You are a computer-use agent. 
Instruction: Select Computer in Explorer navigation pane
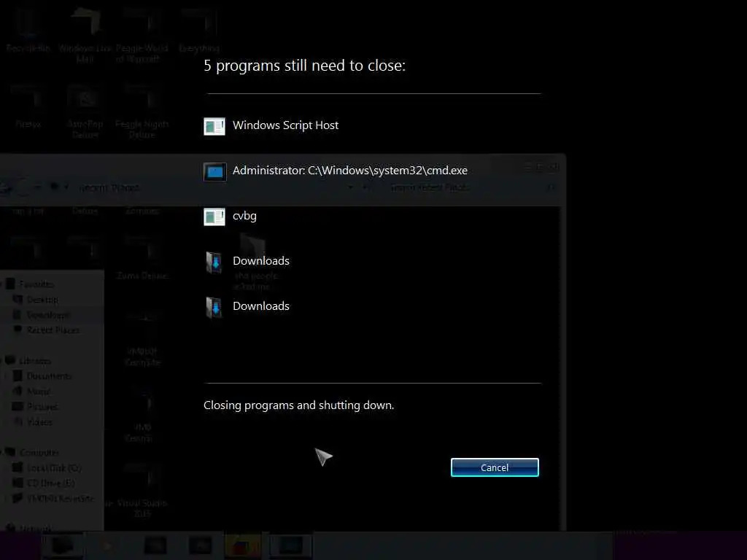pyautogui.click(x=39, y=452)
